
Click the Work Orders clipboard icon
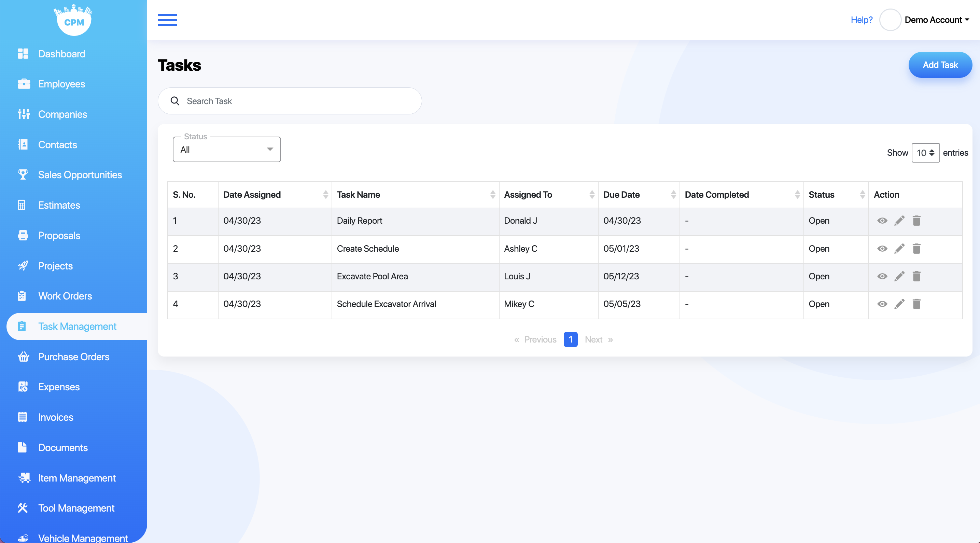tap(22, 296)
